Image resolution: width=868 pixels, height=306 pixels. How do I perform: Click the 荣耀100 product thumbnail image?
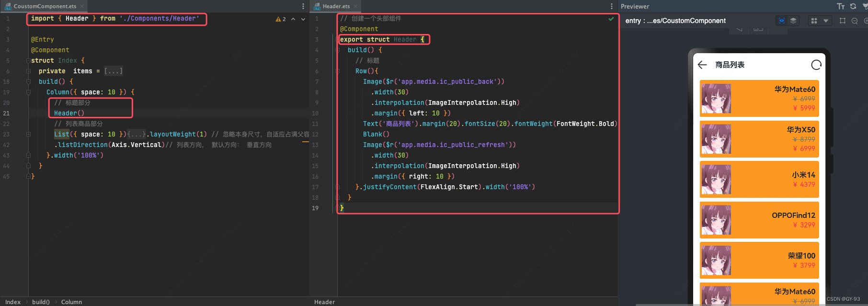(716, 261)
